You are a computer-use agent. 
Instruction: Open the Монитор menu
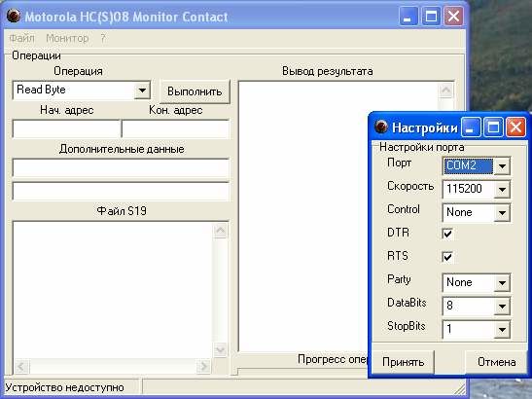(67, 38)
